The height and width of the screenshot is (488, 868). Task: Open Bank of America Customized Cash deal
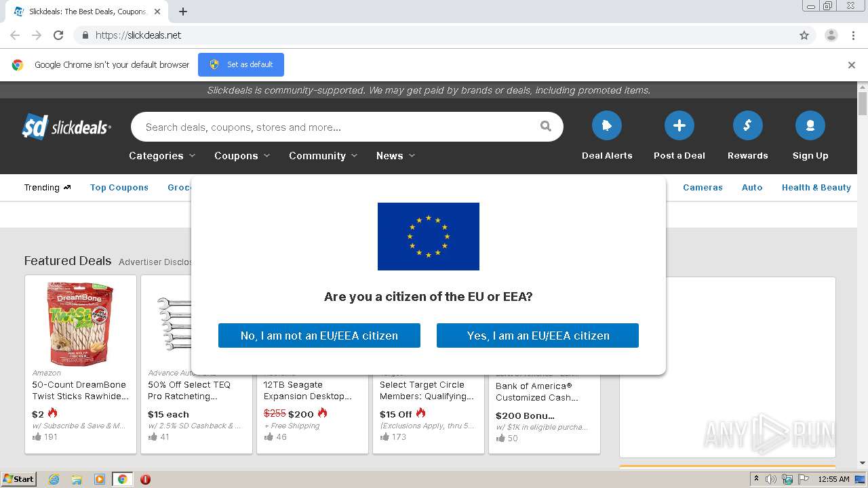[x=537, y=392]
